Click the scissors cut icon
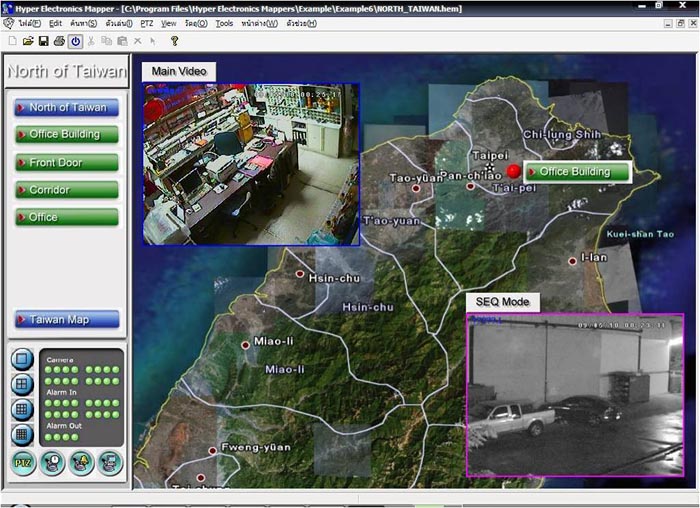The image size is (700, 508). (x=91, y=41)
